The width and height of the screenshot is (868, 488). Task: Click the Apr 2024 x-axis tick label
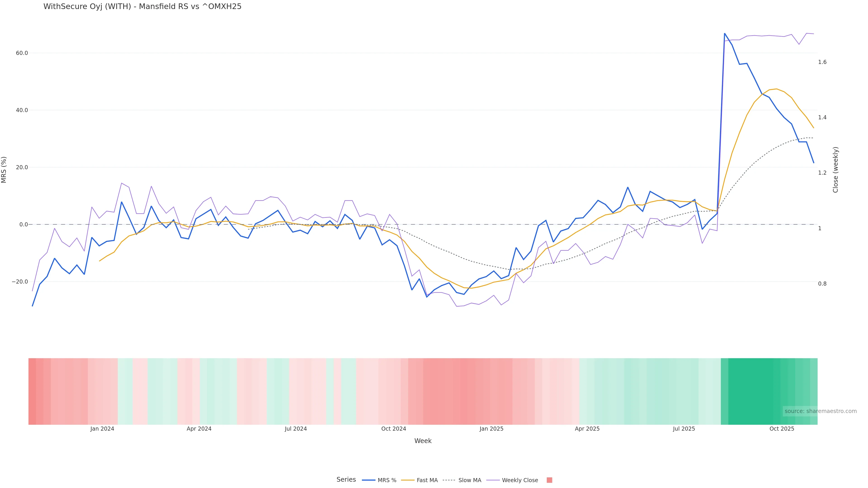click(199, 429)
